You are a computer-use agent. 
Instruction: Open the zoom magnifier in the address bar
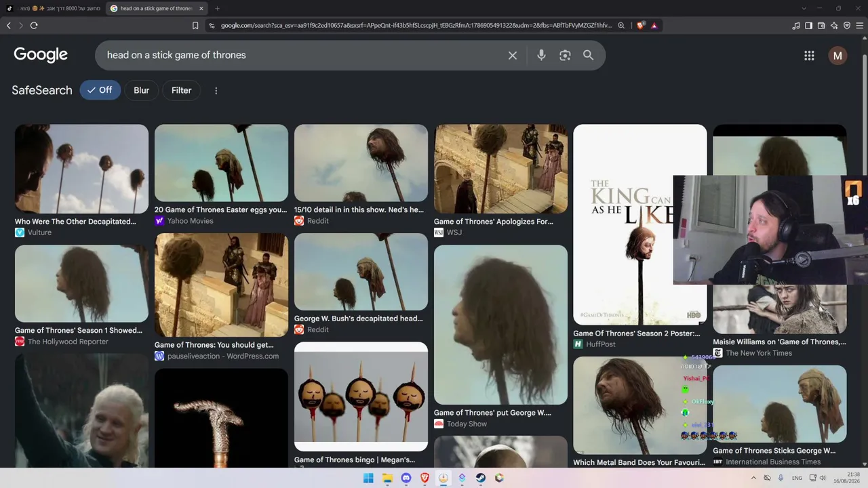click(x=620, y=26)
